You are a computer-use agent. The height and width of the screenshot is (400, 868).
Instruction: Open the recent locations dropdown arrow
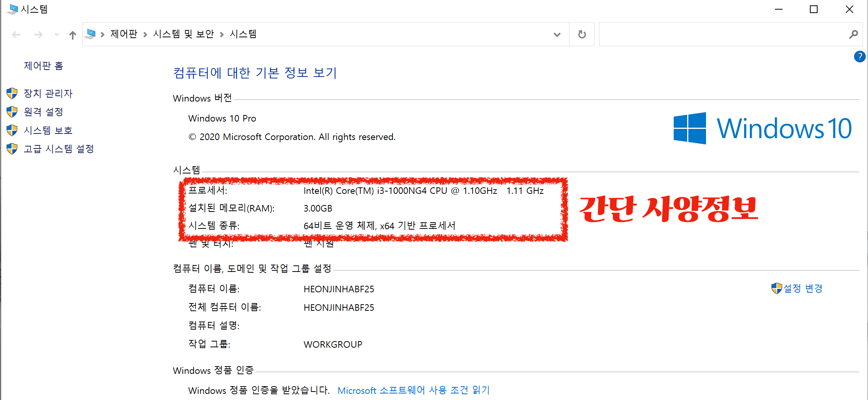coord(57,35)
